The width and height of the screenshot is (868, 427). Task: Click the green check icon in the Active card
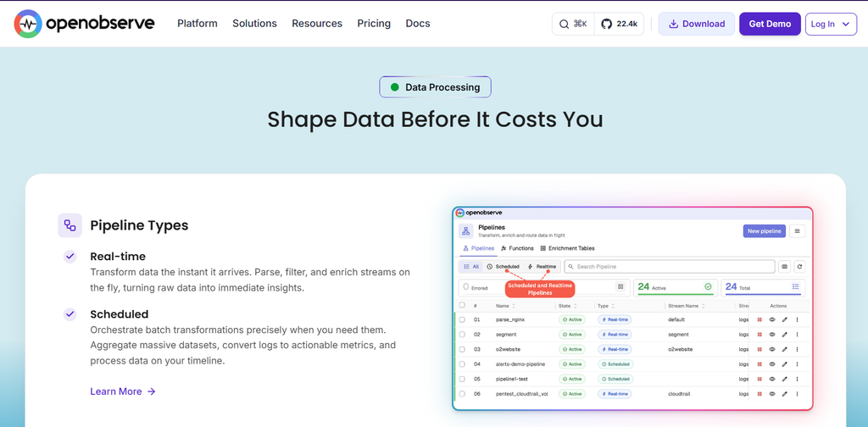[x=708, y=286]
